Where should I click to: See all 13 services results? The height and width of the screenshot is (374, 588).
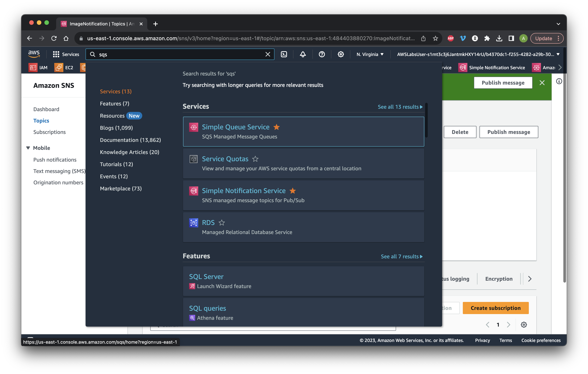[x=400, y=107]
